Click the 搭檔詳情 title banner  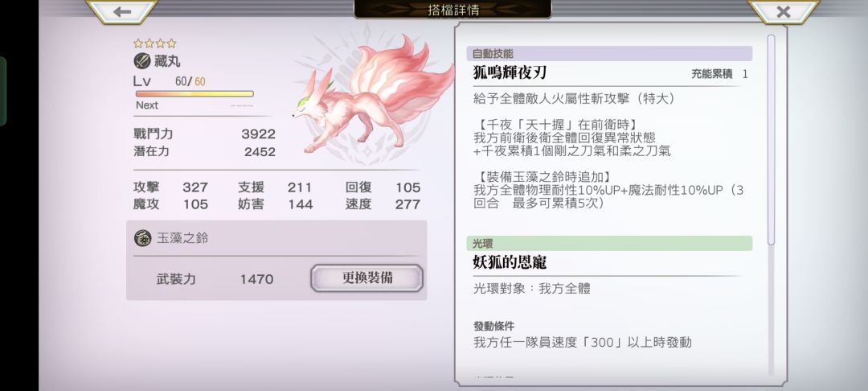452,10
